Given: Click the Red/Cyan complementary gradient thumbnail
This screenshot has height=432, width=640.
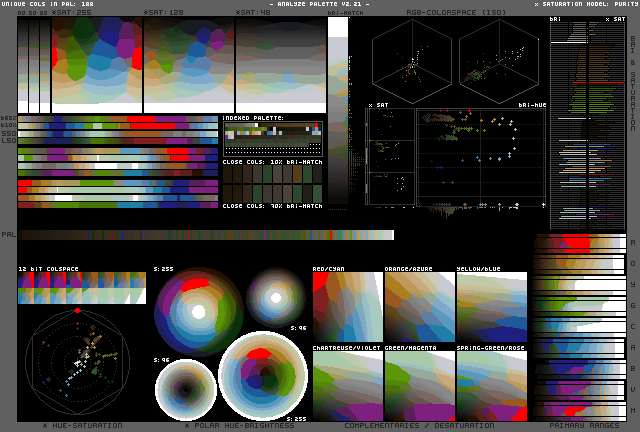Looking at the screenshot, I should [347, 308].
